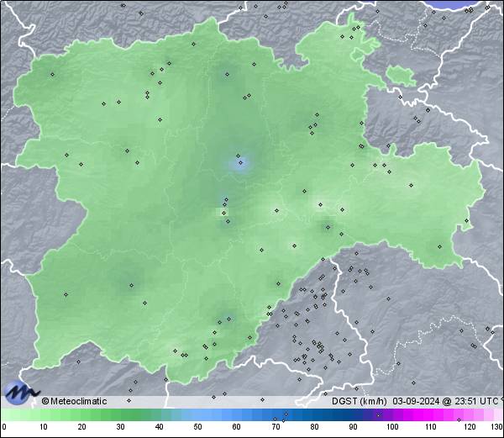Click the scale number 80

314,427
